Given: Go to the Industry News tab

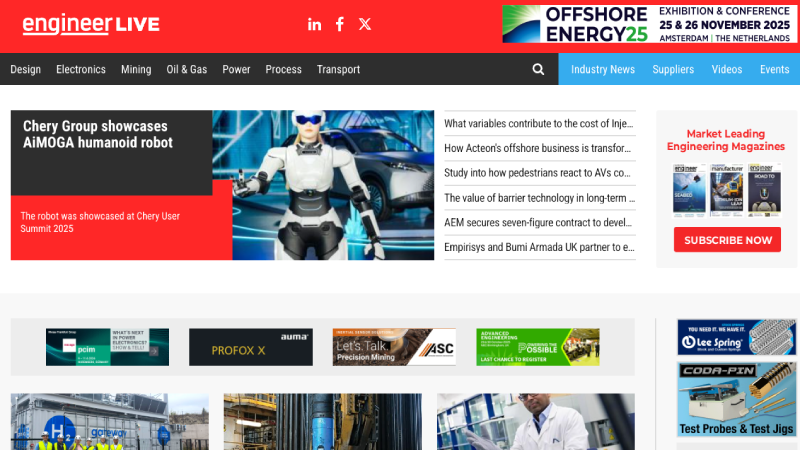Looking at the screenshot, I should point(603,69).
